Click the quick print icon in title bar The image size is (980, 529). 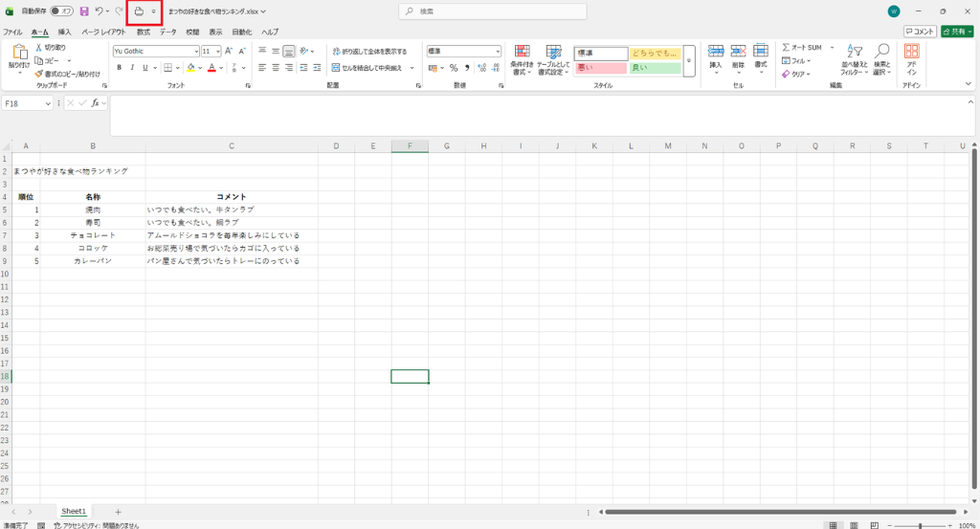pyautogui.click(x=138, y=11)
